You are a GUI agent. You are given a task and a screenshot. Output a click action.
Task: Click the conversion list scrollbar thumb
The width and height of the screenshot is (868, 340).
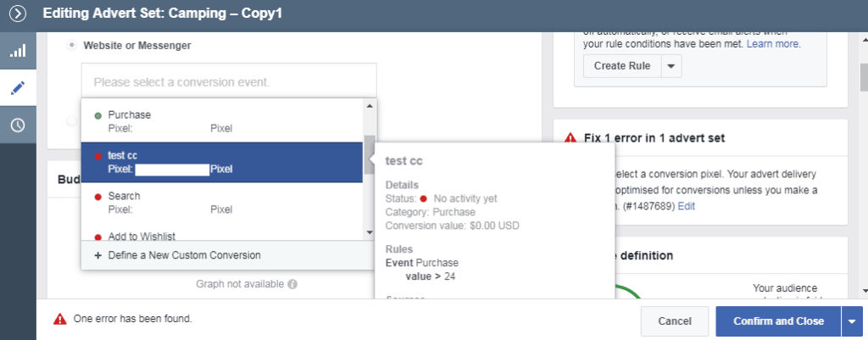[x=370, y=154]
